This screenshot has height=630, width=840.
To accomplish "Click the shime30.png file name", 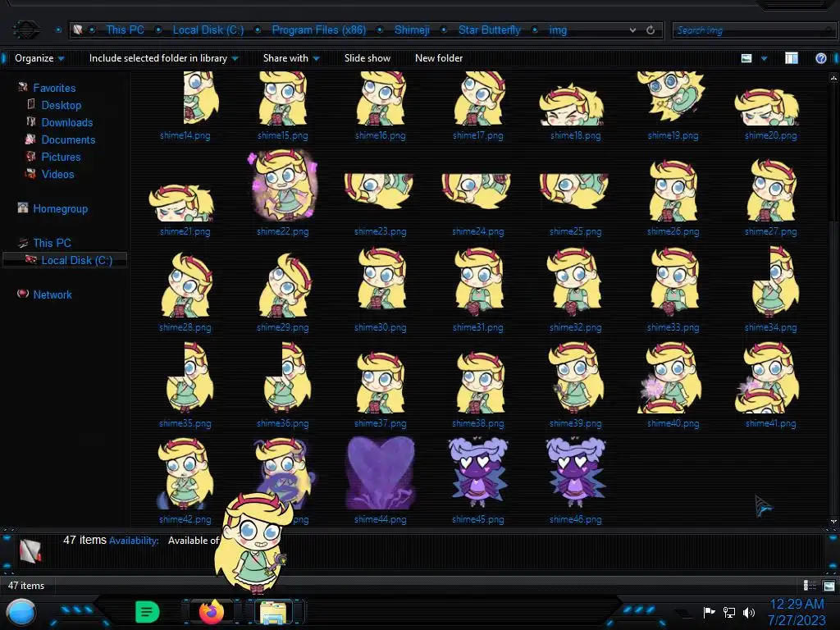I will coord(381,327).
